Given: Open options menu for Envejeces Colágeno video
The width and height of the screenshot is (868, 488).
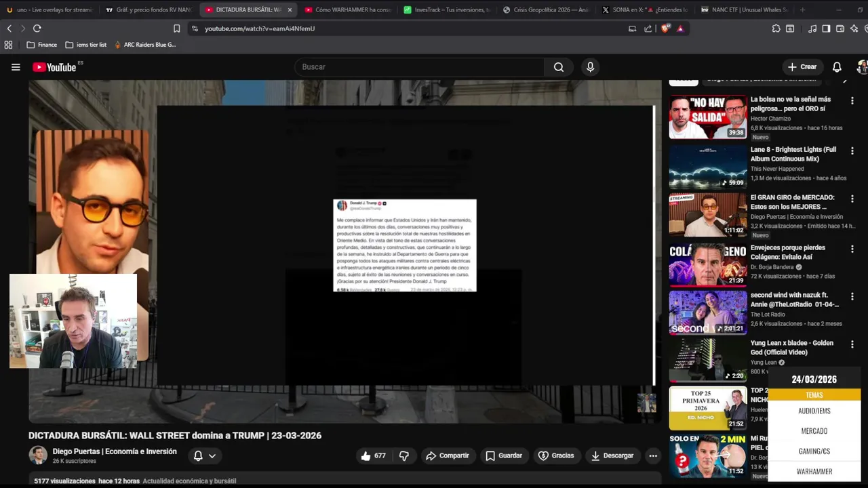Looking at the screenshot, I should [x=852, y=249].
